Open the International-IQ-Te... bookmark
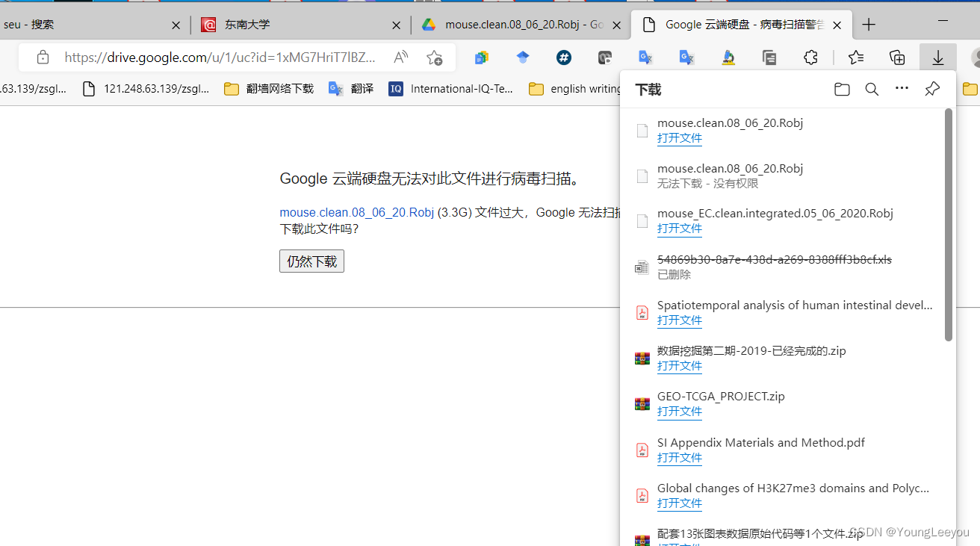 451,89
